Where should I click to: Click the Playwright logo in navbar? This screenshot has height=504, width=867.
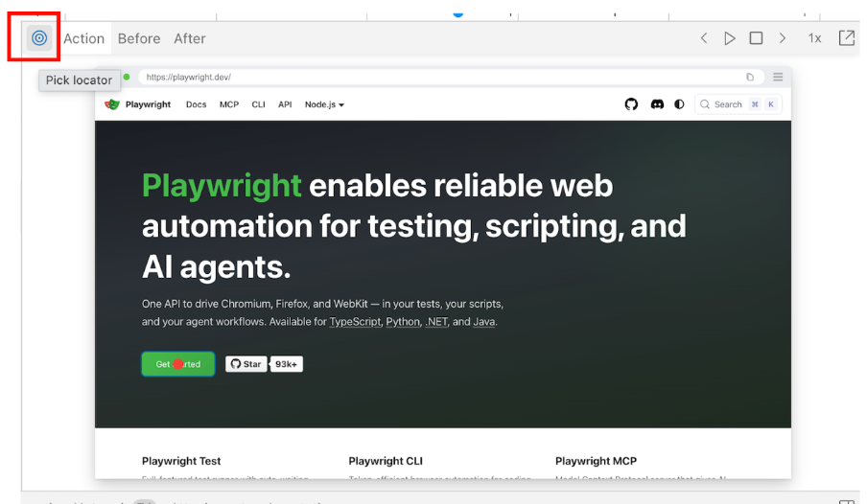tap(112, 104)
